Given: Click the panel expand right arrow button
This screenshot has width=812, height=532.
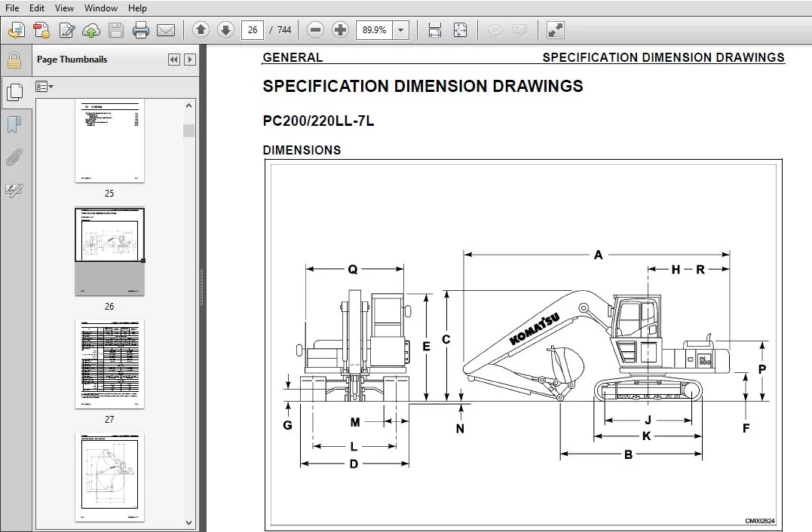Looking at the screenshot, I should click(x=190, y=60).
